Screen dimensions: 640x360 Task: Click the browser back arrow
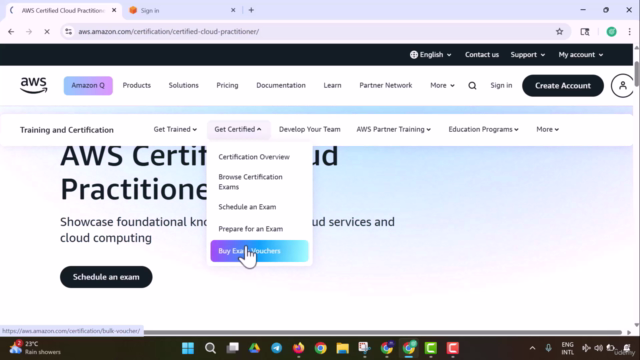tap(11, 31)
